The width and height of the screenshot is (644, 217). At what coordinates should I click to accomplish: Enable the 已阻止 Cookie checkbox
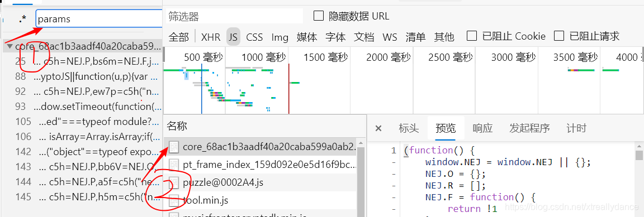472,36
